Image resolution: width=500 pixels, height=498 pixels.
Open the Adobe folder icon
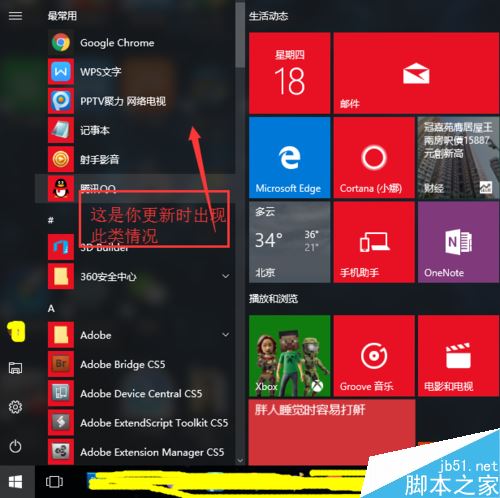pos(61,335)
